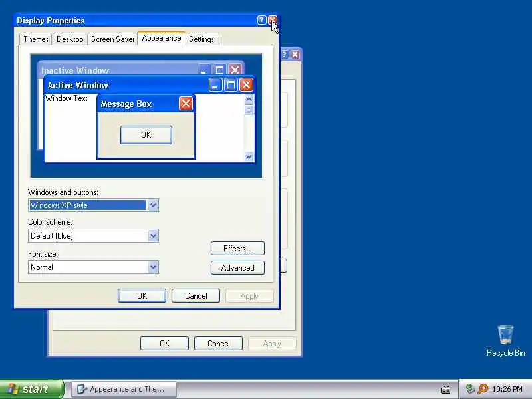
Task: Open the Screen Saver tab
Action: click(x=112, y=39)
